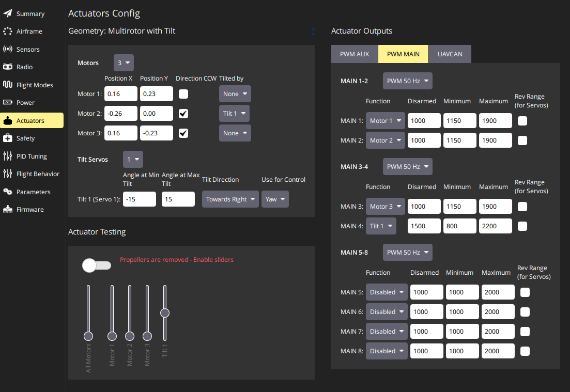Open the Motors count dropdown
The width and height of the screenshot is (570, 392).
(x=124, y=63)
